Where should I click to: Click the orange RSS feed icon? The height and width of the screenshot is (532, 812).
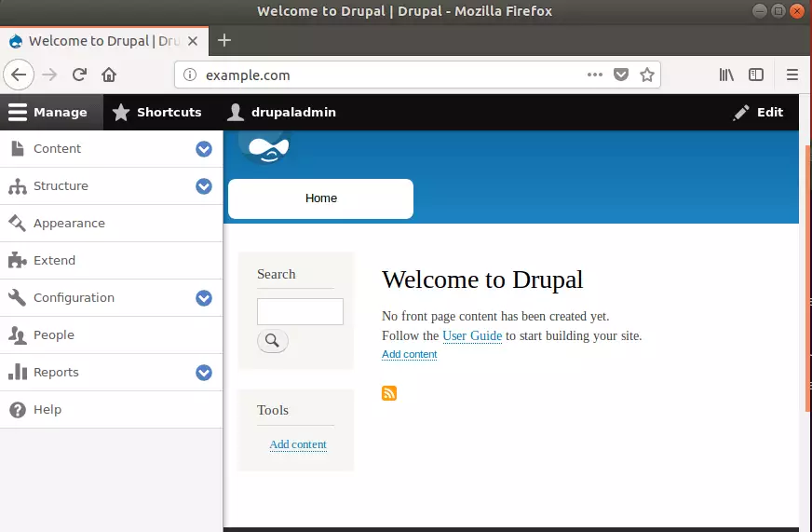[x=389, y=393]
